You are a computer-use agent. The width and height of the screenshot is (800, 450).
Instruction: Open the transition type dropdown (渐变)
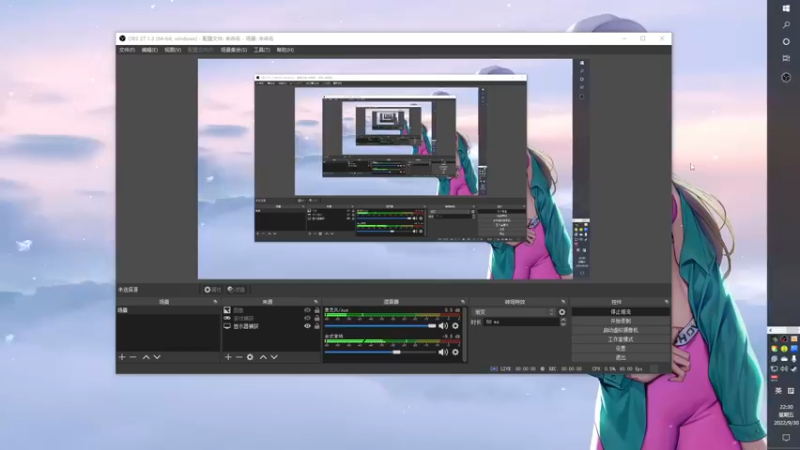tap(514, 312)
